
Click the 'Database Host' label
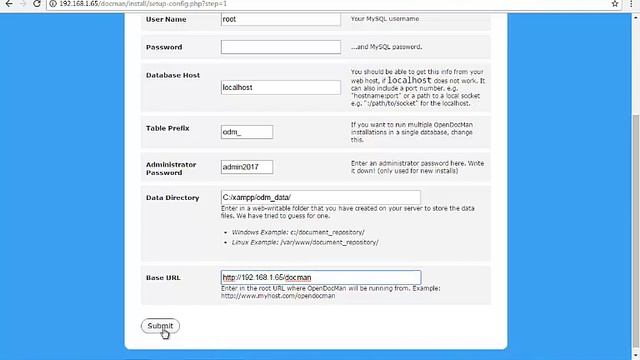(x=173, y=75)
